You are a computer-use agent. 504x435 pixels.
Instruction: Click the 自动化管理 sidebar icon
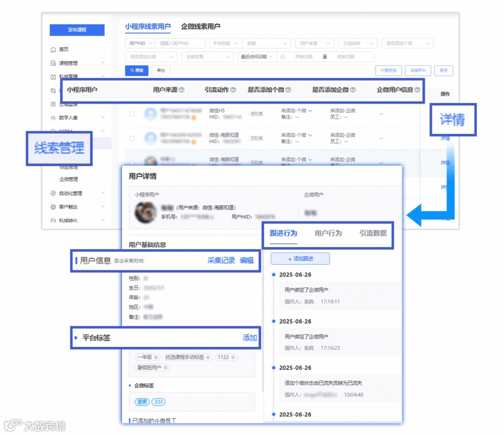click(x=52, y=193)
